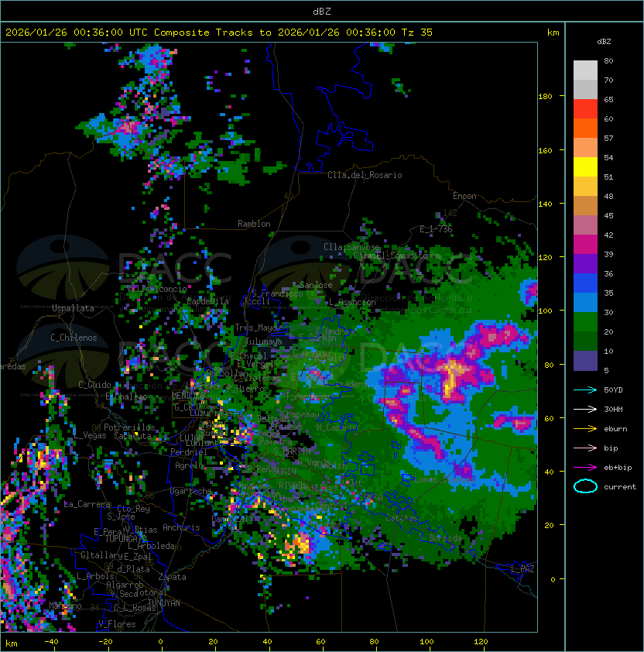644x652 pixels.
Task: Click the cyan 50YD track arrow
Action: (585, 390)
